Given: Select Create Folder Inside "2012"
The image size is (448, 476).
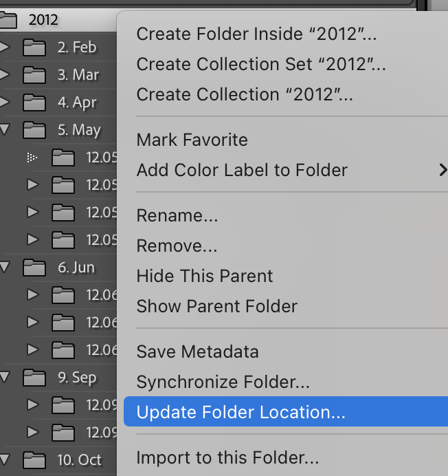Looking at the screenshot, I should (x=256, y=34).
